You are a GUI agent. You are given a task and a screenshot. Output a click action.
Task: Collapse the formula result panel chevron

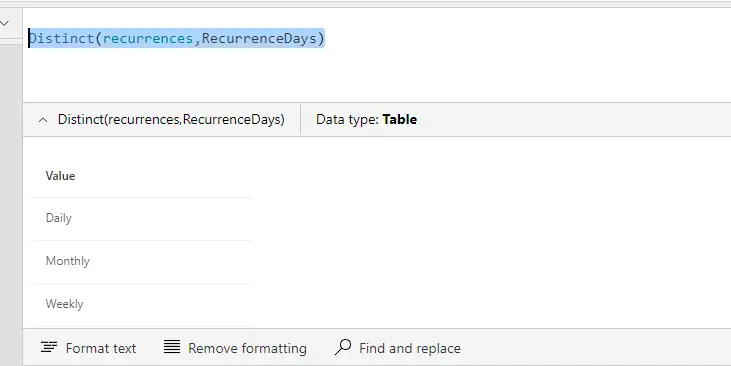(43, 120)
